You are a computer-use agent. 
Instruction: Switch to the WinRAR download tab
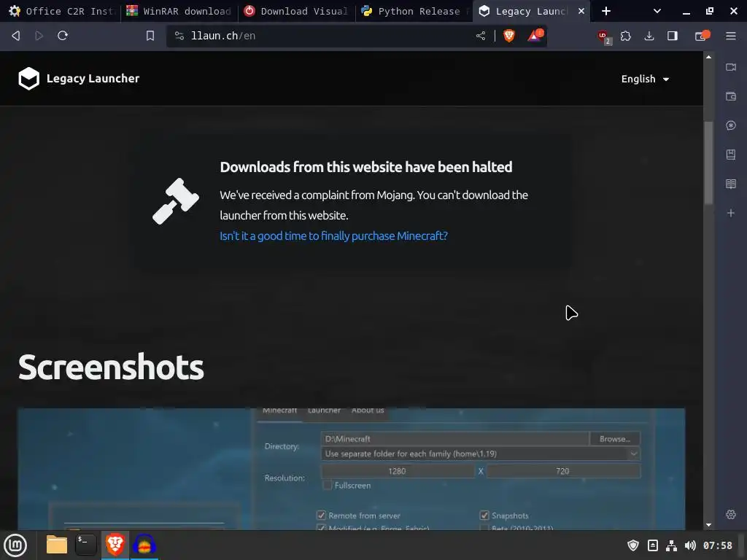[x=179, y=11]
